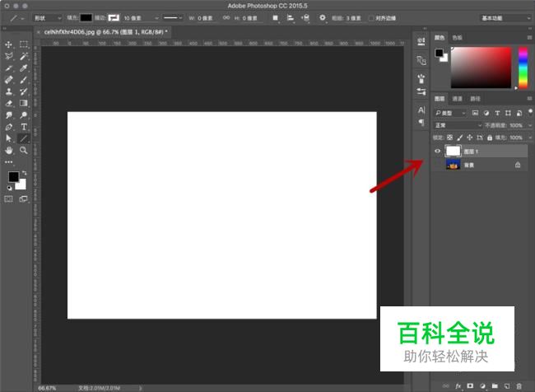This screenshot has height=392, width=535.
Task: Toggle shape layer filter
Action: coord(508,113)
